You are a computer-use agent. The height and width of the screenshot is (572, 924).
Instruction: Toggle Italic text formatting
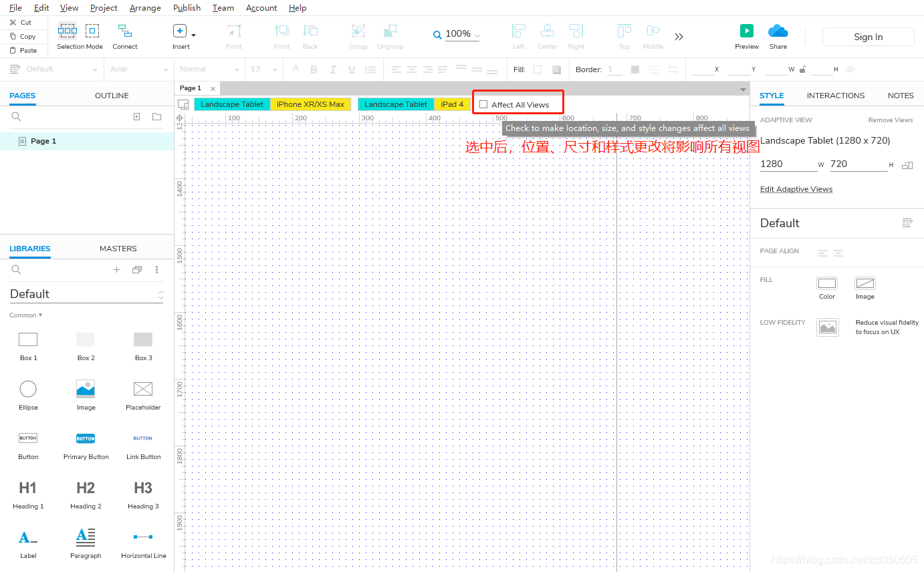click(333, 69)
